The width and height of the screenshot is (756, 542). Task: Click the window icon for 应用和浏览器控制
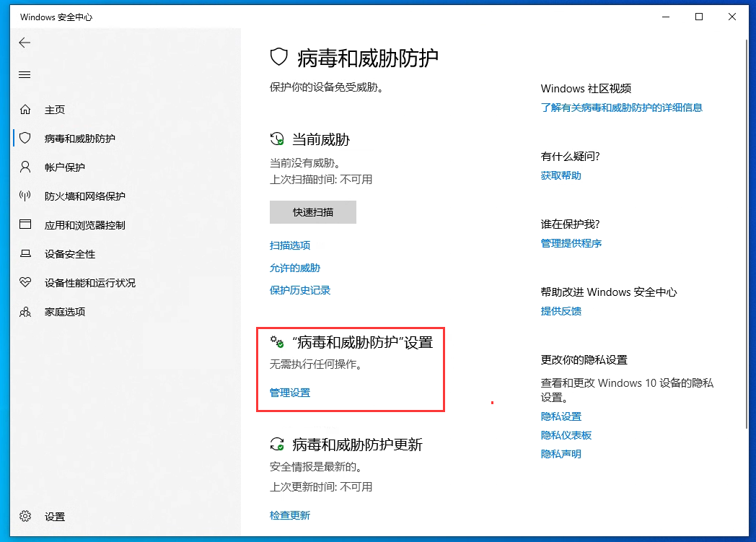click(x=25, y=224)
